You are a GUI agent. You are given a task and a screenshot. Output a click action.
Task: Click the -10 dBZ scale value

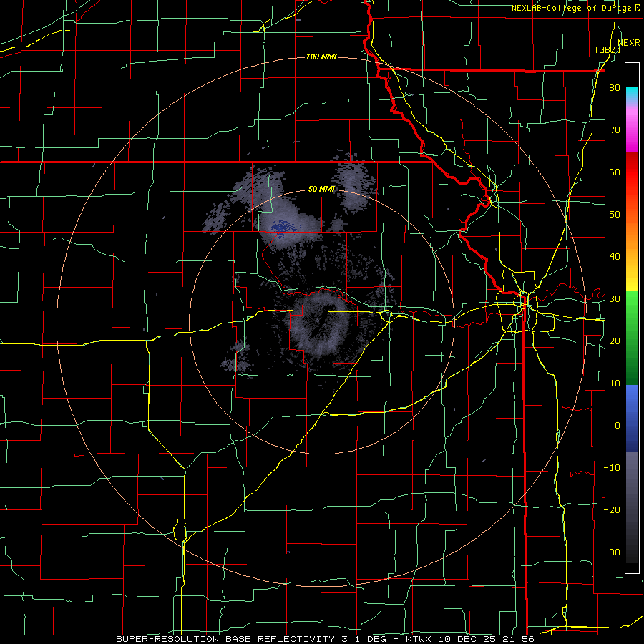coord(612,468)
